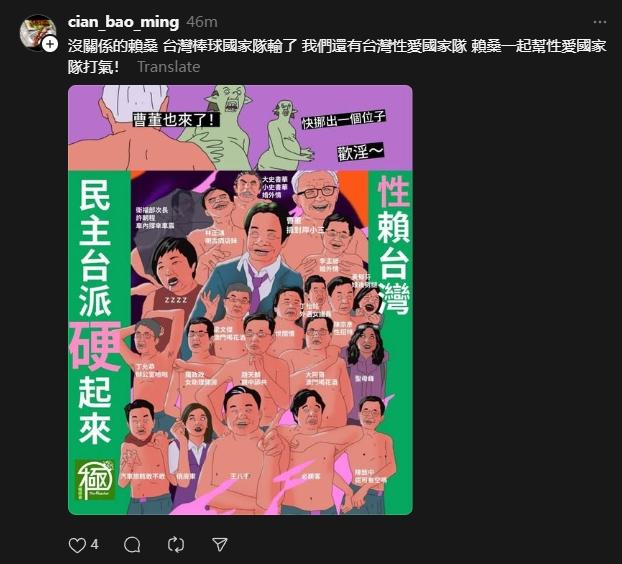Visit the cian_bao_ming username link
The width and height of the screenshot is (622, 564).
pyautogui.click(x=123, y=22)
